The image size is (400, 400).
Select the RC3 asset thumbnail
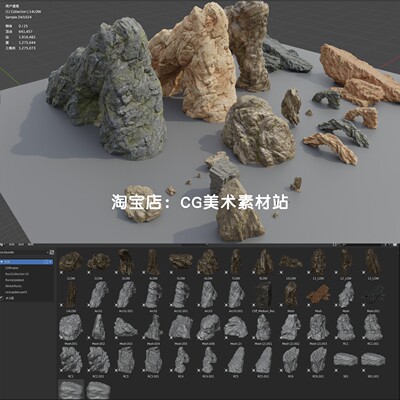tap(126, 360)
